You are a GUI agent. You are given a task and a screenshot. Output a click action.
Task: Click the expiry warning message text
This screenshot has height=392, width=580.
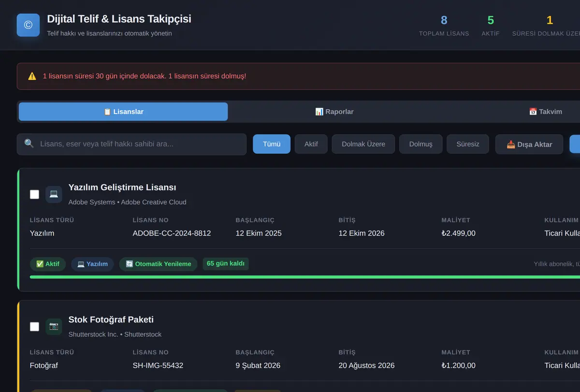tap(145, 76)
